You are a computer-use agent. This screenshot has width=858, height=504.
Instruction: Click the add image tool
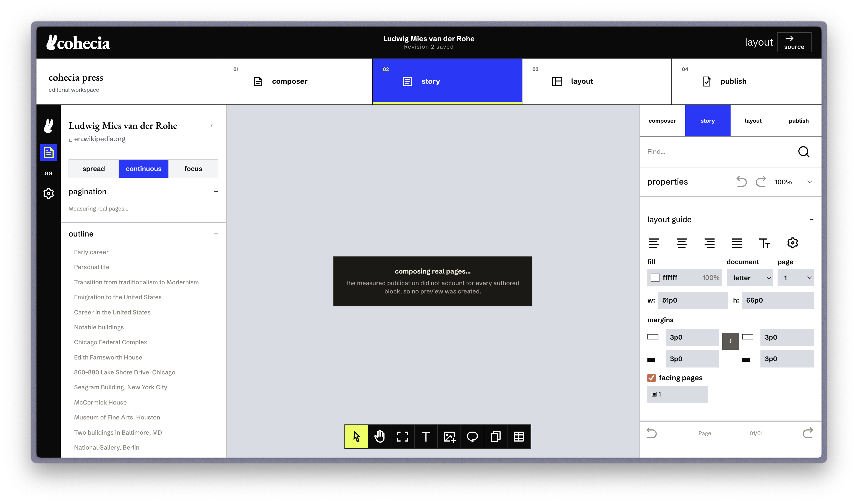(449, 436)
